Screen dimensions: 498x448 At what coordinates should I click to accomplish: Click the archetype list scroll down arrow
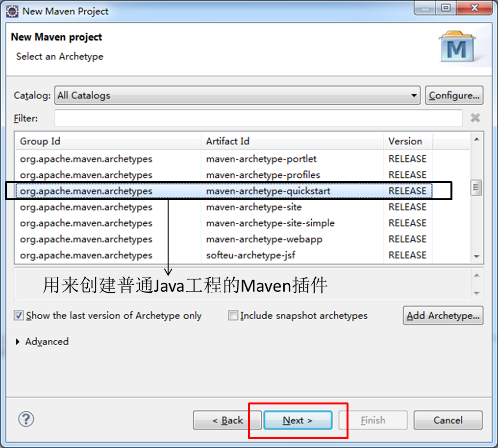tap(477, 257)
